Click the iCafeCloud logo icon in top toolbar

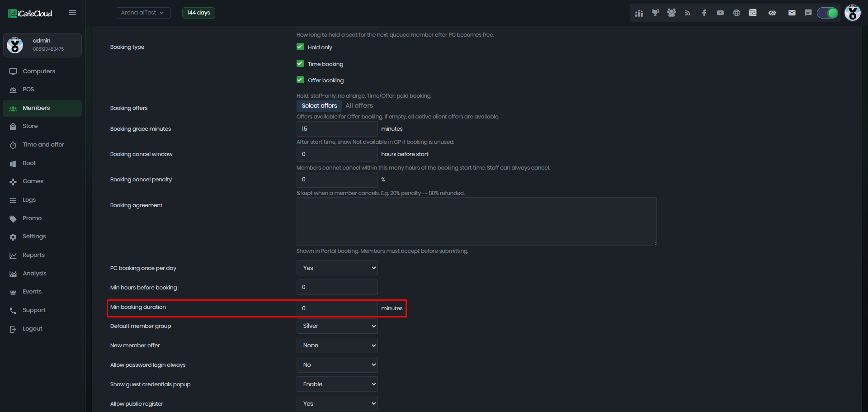coord(753,13)
